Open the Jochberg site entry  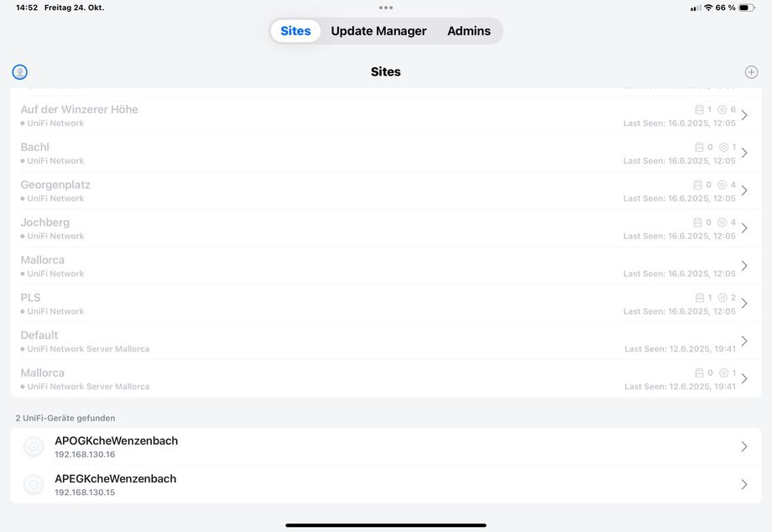pyautogui.click(x=336, y=228)
